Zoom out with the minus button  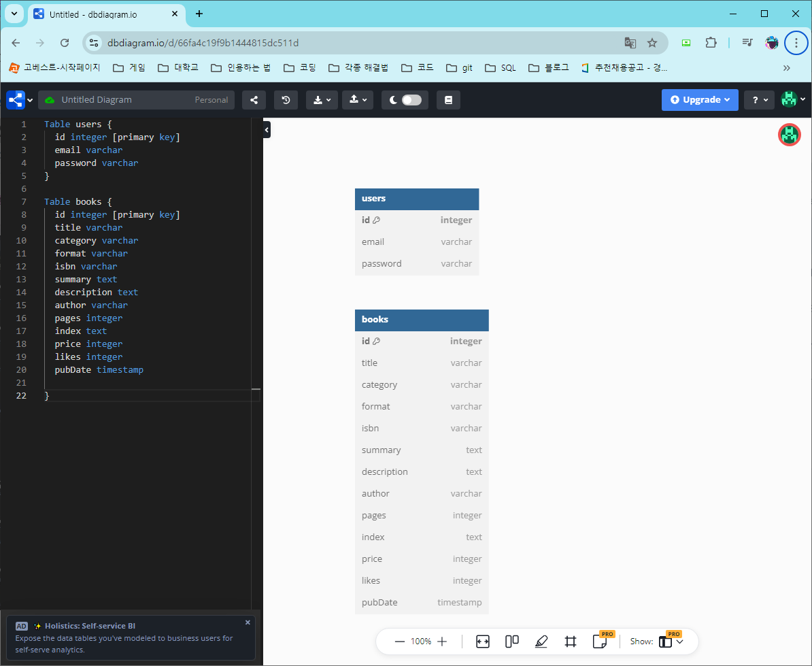click(x=399, y=641)
